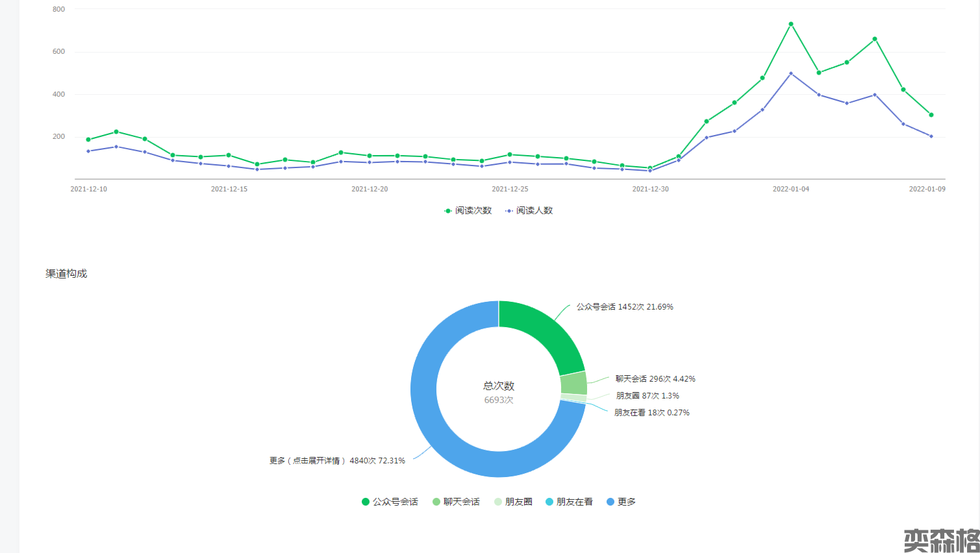980x553 pixels.
Task: Click the first 阅读次数 point on 2021-12-10
Action: (x=88, y=140)
